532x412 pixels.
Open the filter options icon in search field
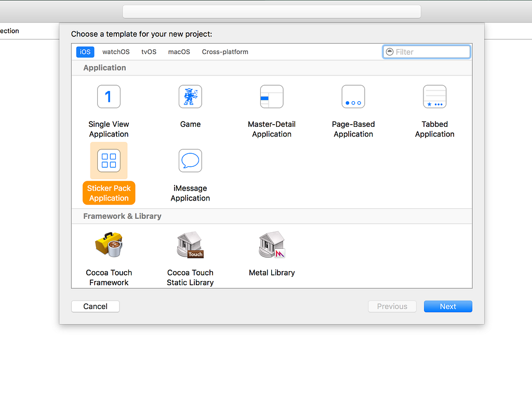click(x=390, y=51)
